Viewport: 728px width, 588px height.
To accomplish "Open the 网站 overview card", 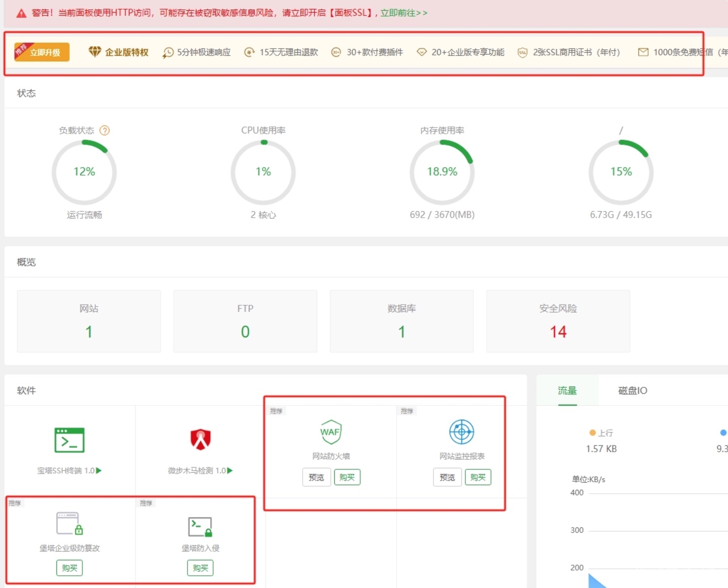I will 89,321.
